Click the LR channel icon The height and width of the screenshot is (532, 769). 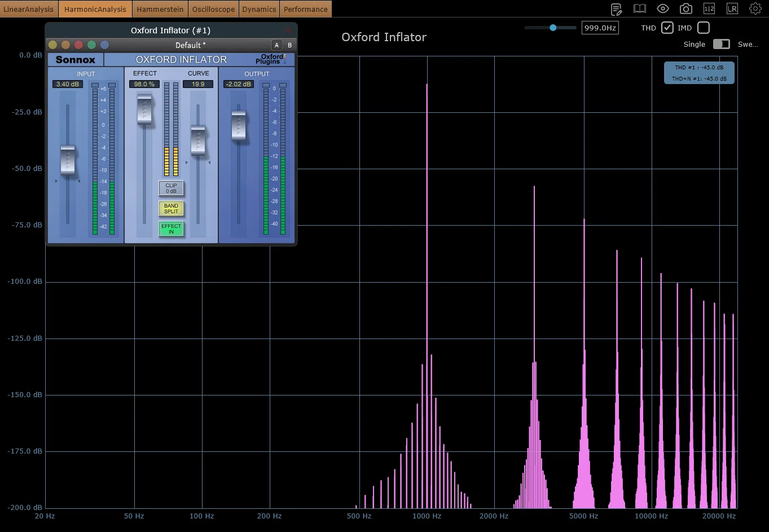tap(732, 8)
